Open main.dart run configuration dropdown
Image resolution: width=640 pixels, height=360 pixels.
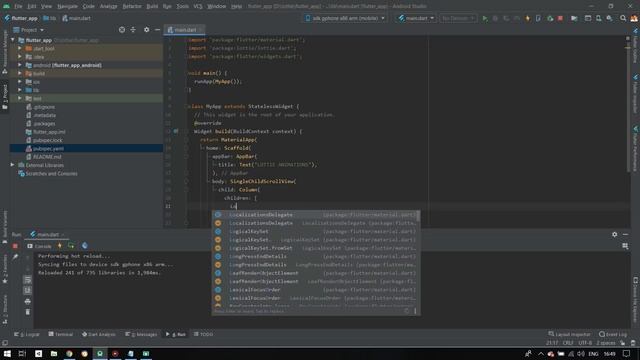coord(416,18)
